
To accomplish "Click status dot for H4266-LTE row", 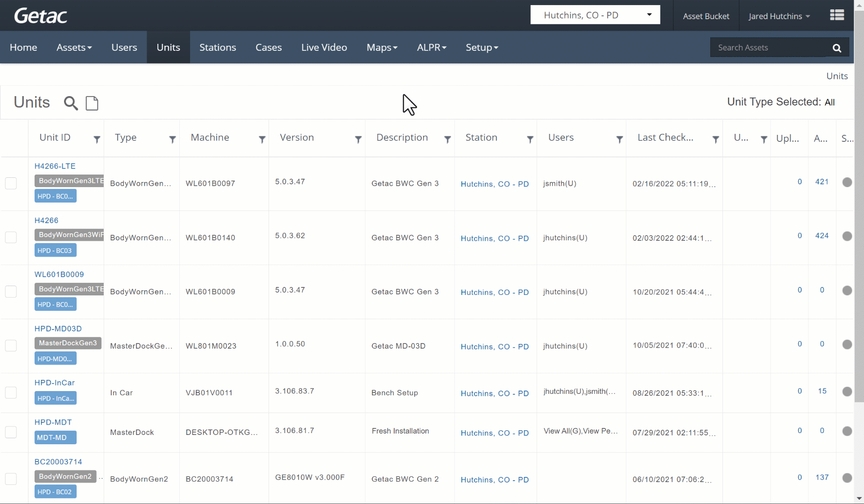I will [x=847, y=182].
